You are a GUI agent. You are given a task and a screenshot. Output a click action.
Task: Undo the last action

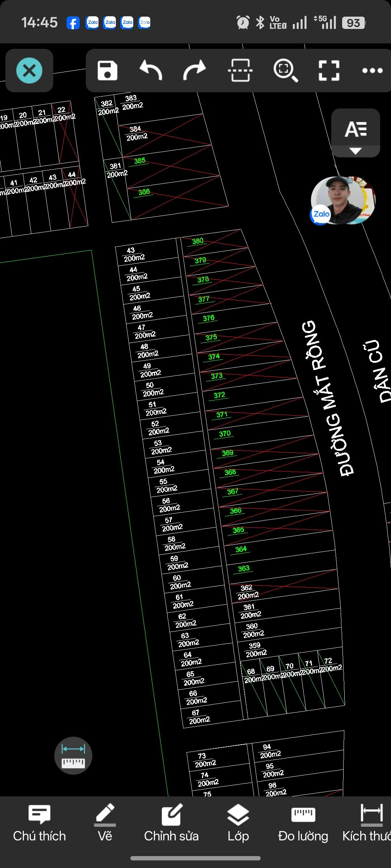151,70
